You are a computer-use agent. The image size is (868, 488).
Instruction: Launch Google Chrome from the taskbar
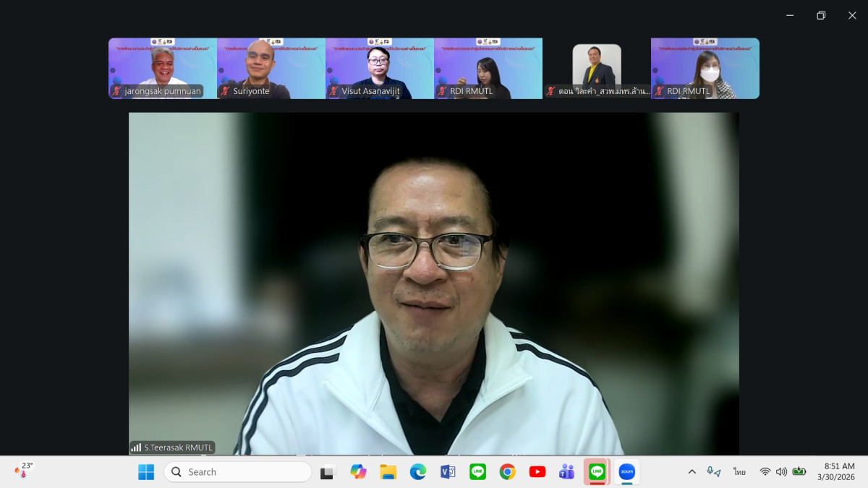[x=507, y=472]
